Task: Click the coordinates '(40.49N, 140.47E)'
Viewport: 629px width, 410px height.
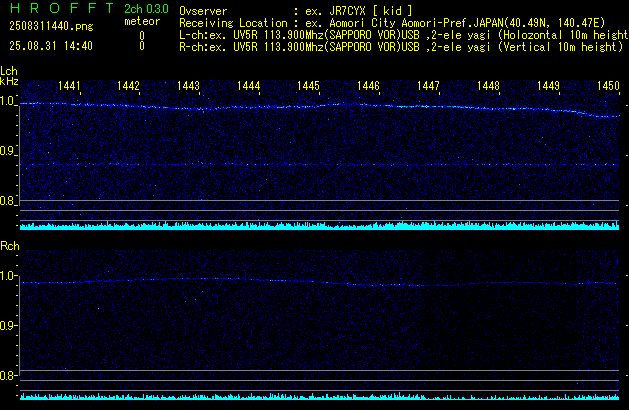Action: pos(554,23)
